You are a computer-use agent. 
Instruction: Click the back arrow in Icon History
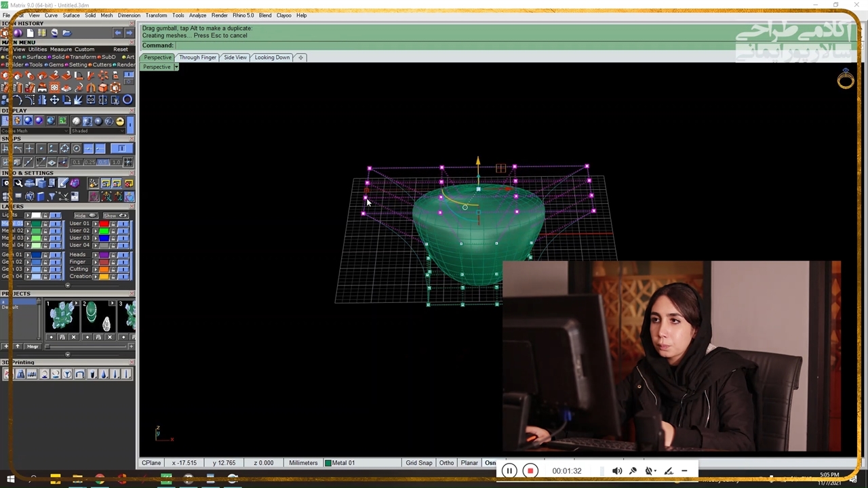118,33
